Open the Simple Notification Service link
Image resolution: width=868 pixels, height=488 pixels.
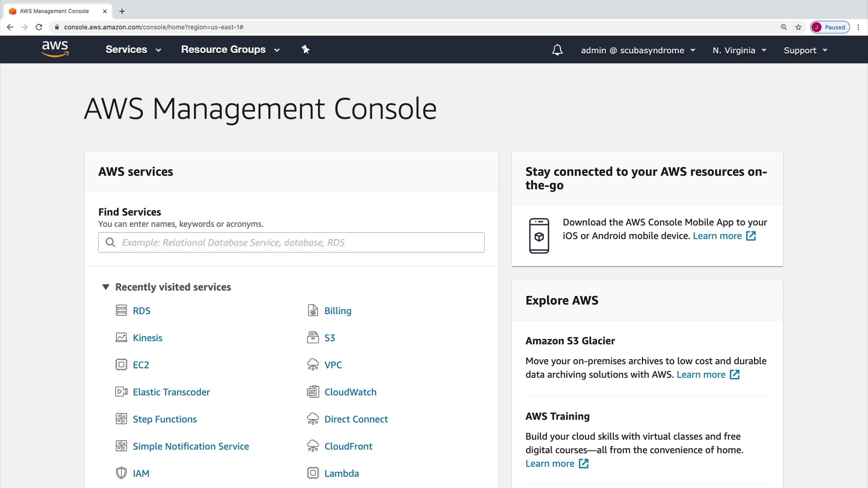point(191,446)
